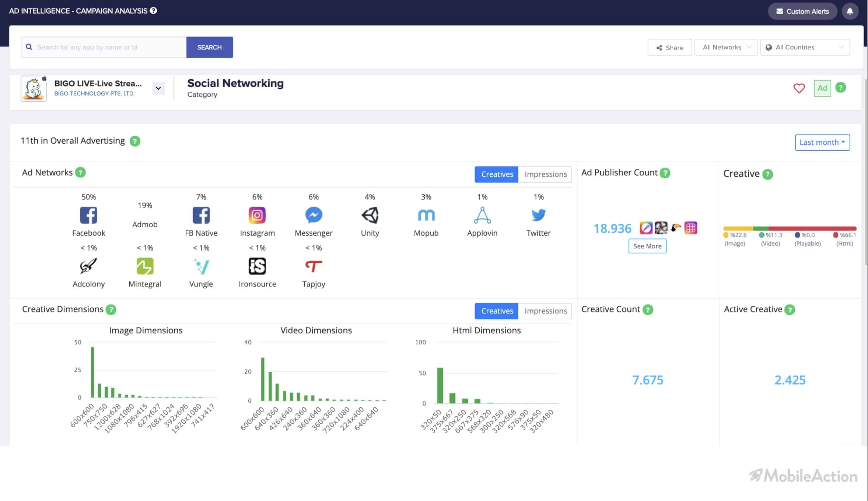Click the yellow Image legend swatch
The width and height of the screenshot is (868, 501).
726,235
